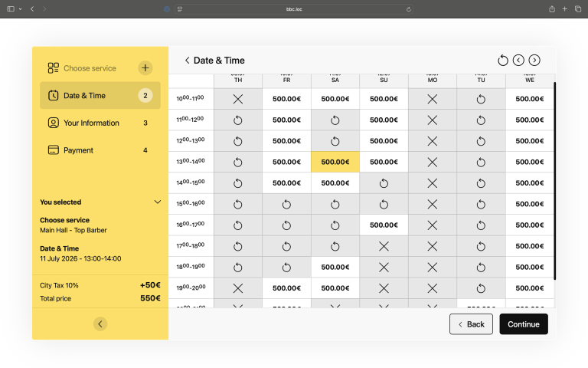This screenshot has height=368, width=588.
Task: Click the WE column header
Action: (x=530, y=80)
